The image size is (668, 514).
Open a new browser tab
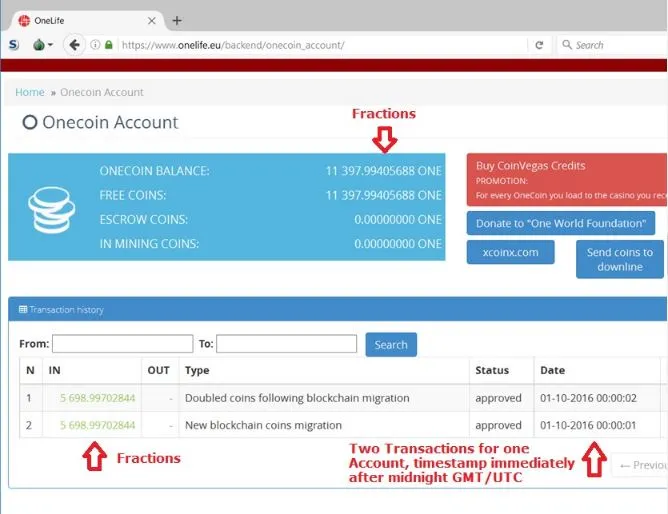[177, 20]
